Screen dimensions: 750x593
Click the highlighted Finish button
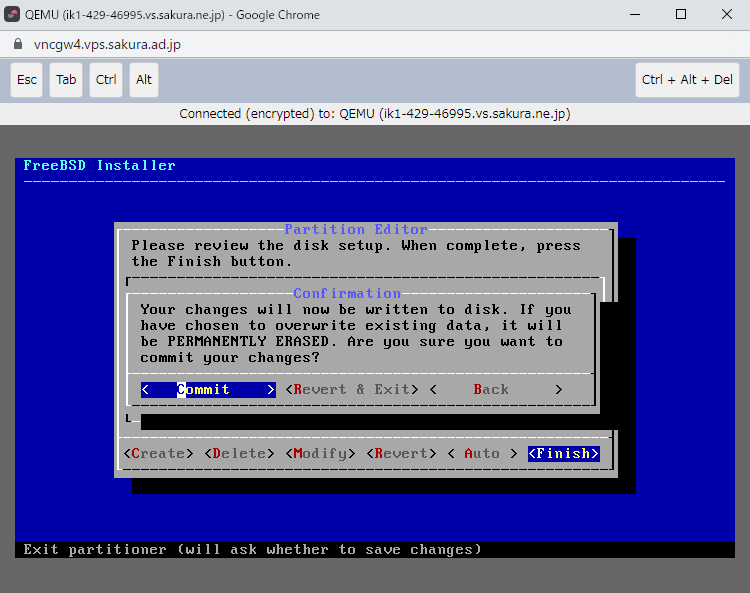pyautogui.click(x=563, y=453)
